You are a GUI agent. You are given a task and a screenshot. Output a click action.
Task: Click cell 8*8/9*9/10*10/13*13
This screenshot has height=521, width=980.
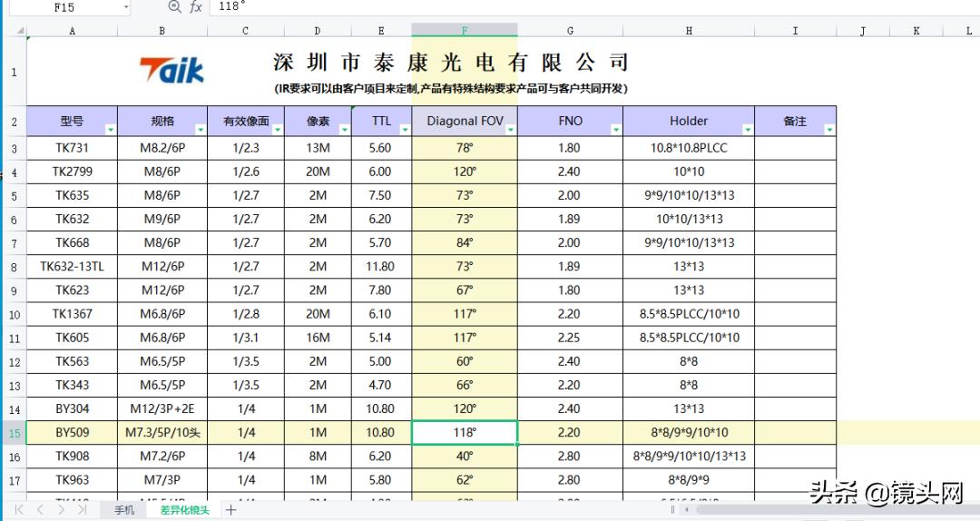tap(689, 457)
